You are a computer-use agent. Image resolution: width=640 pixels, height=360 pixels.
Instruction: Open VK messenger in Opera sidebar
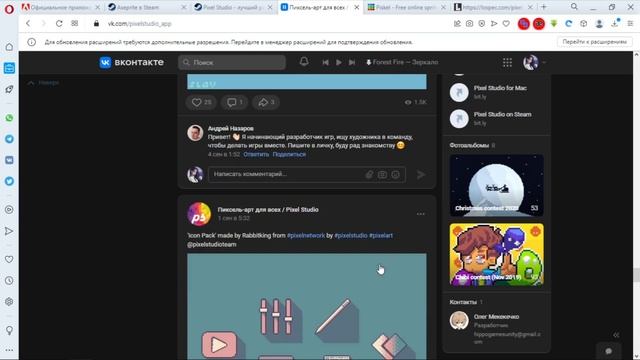pos(9,160)
